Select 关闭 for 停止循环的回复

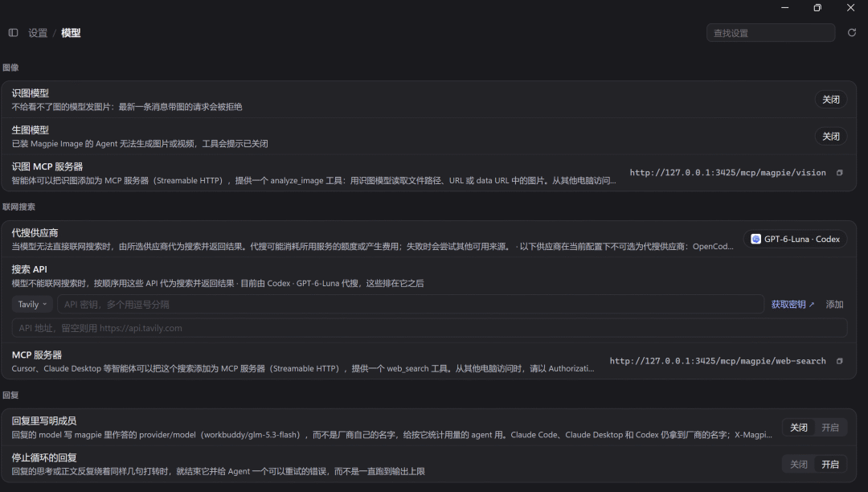[x=799, y=465]
